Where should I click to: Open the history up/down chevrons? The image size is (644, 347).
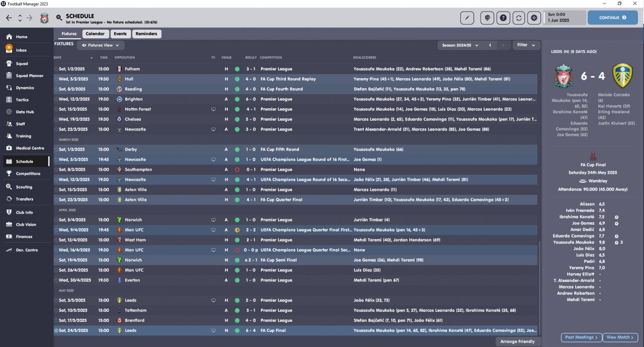tap(20, 18)
